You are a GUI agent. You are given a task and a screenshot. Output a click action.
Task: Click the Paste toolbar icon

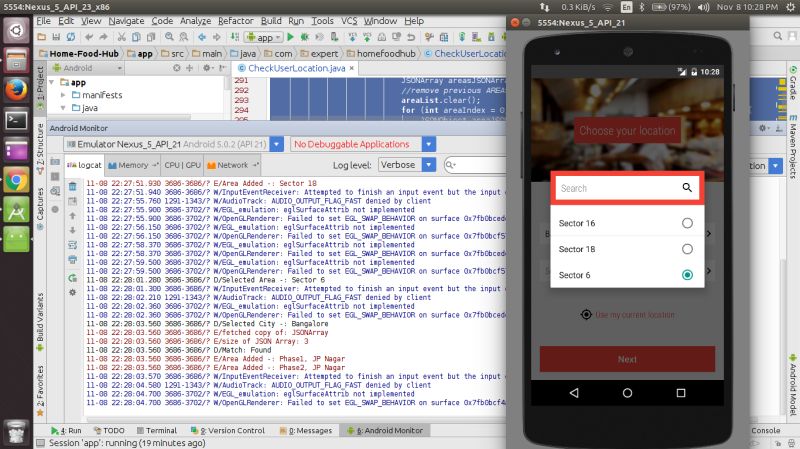pos(151,37)
